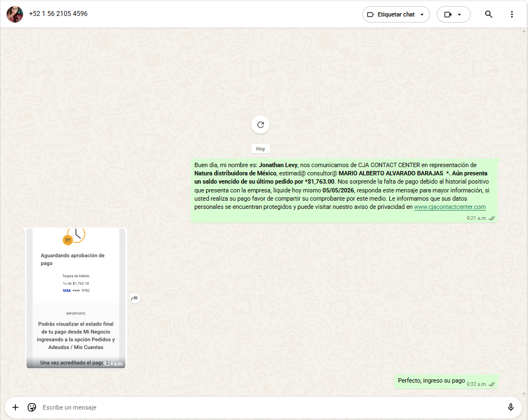This screenshot has height=420, width=529.
Task: Expand the Etiquetar chat dropdown arrow
Action: pos(422,14)
